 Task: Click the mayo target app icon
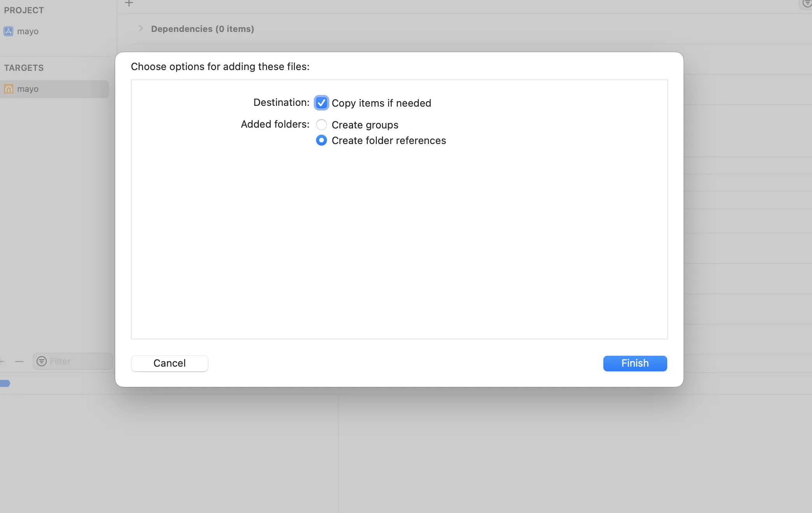coord(9,89)
